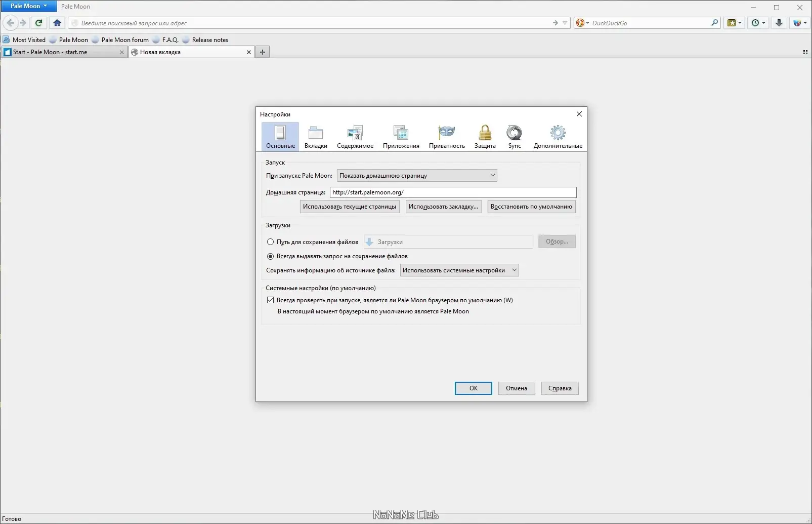The image size is (812, 524).
Task: Open the Приватность settings section
Action: [x=447, y=137]
